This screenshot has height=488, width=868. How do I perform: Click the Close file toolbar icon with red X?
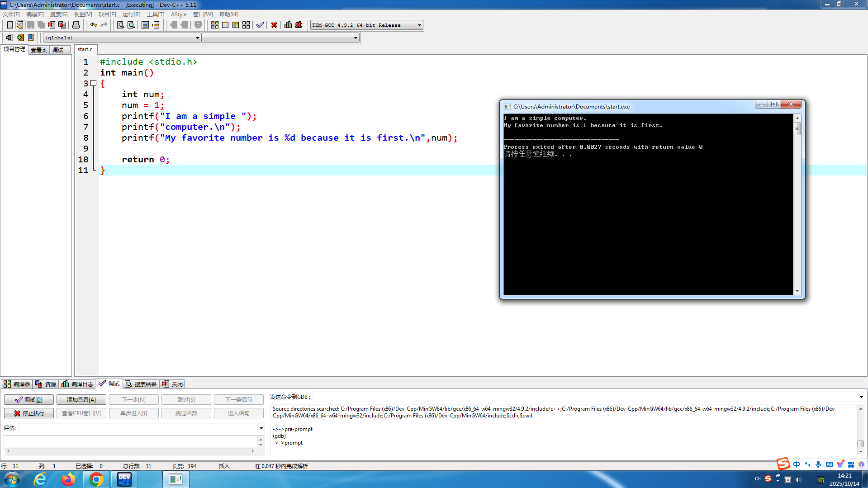click(52, 25)
